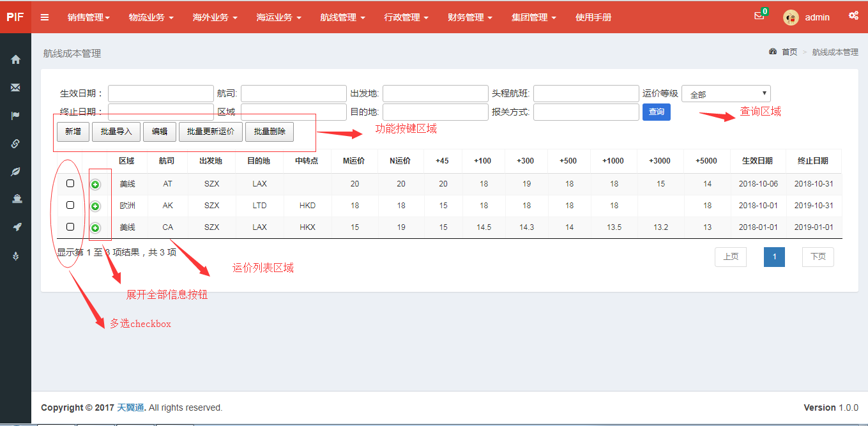This screenshot has width=868, height=426.
Task: Click the 编辑 button
Action: [x=160, y=132]
